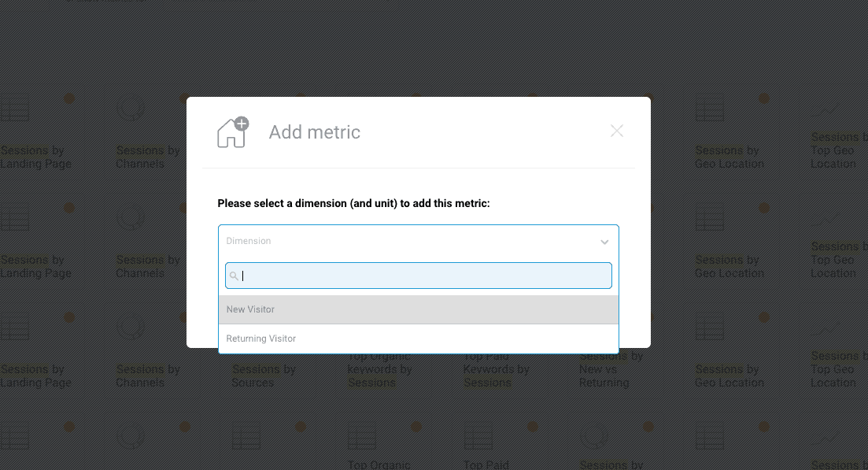The width and height of the screenshot is (868, 470).
Task: Collapse the Dimension dropdown using its chevron
Action: click(604, 242)
